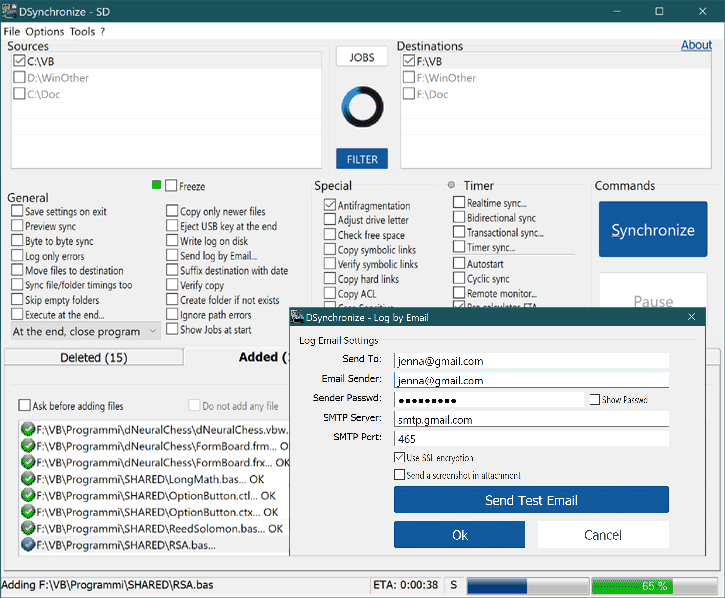Image resolution: width=725 pixels, height=598 pixels.
Task: Select the F:\Doc destination row text
Action: [x=432, y=94]
